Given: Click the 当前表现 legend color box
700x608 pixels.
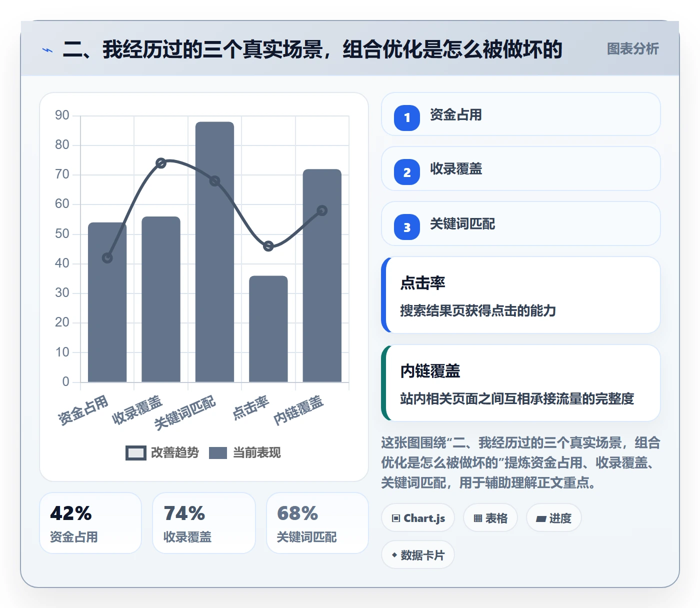Looking at the screenshot, I should 218,453.
